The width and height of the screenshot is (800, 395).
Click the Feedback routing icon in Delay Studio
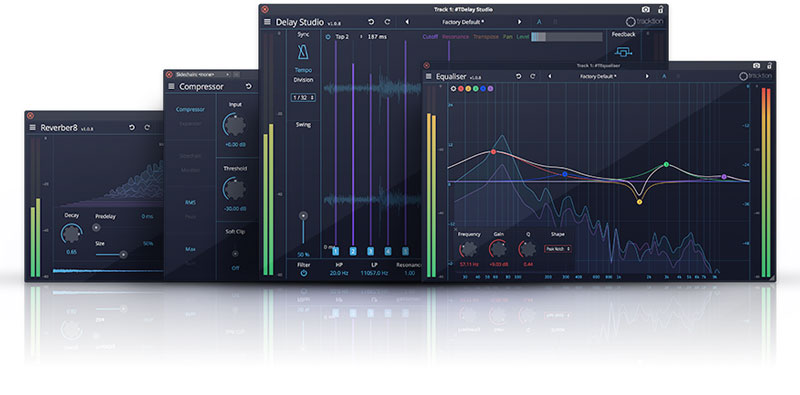pyautogui.click(x=623, y=51)
